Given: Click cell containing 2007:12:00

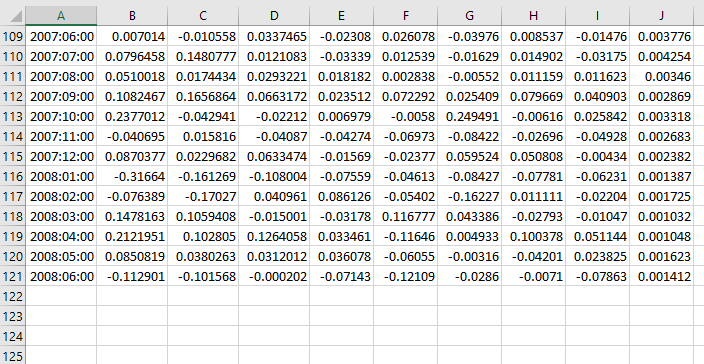Looking at the screenshot, I should click(61, 156).
